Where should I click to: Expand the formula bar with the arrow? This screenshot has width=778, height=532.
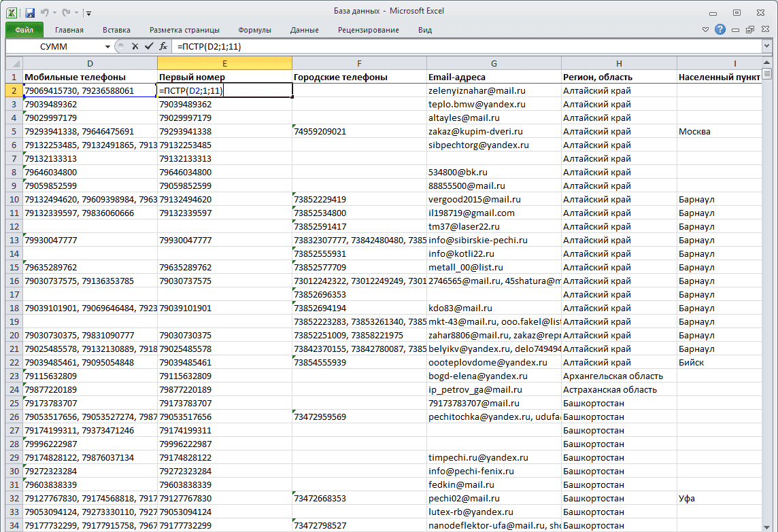tap(766, 46)
